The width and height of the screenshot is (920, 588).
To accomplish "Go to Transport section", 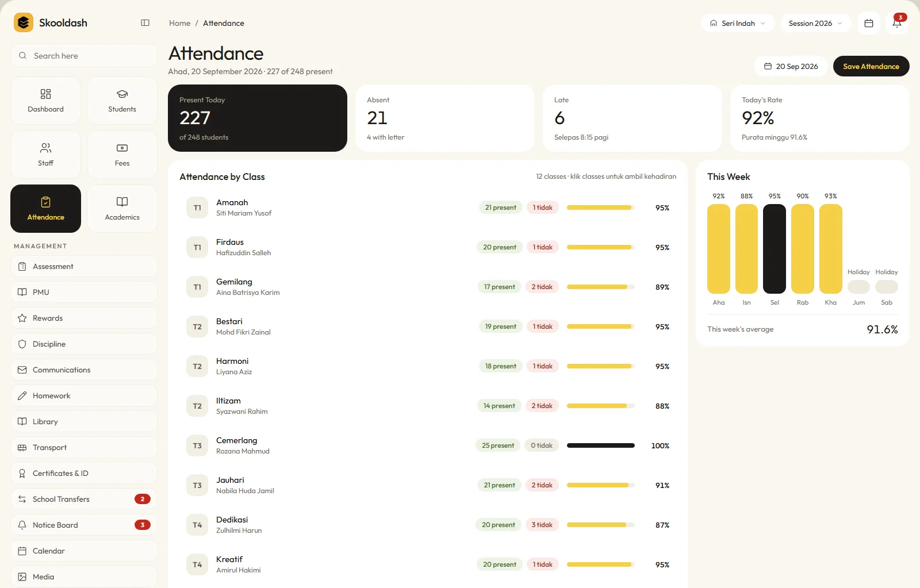I will click(84, 448).
